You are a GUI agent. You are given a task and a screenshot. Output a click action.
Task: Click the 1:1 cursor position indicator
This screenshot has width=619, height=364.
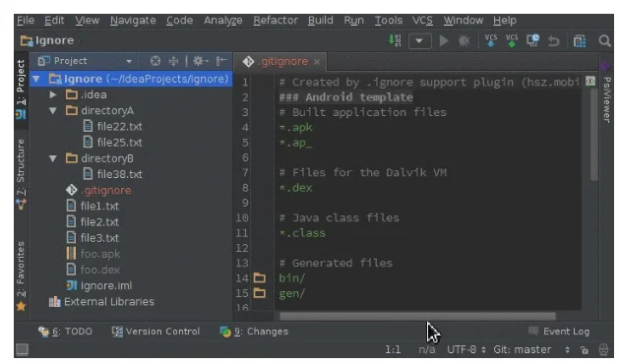click(x=393, y=350)
